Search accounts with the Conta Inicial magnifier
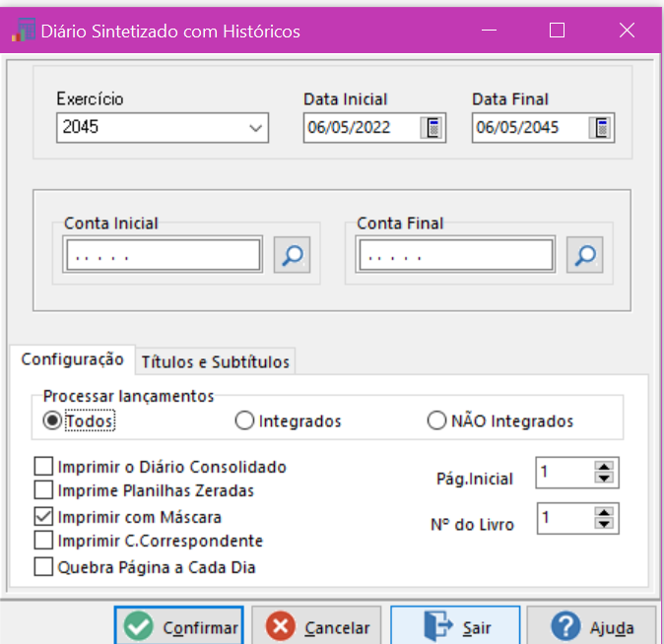Viewport: 664px width, 644px height. coord(292,255)
